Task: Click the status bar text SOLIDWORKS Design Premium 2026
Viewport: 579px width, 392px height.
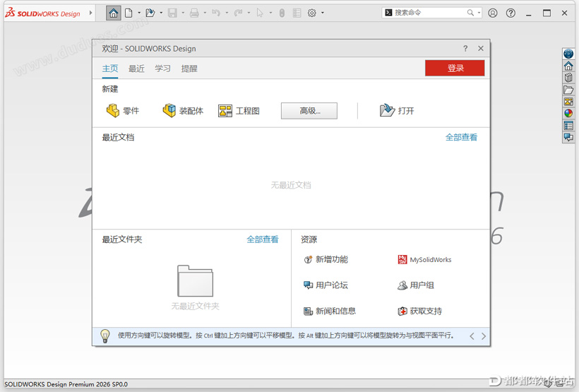Action: point(66,384)
